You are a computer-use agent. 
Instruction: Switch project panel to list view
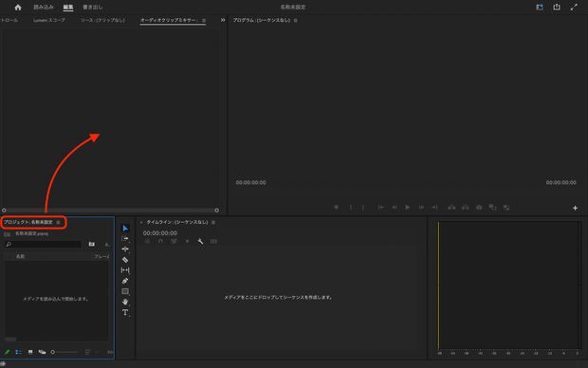pyautogui.click(x=18, y=352)
